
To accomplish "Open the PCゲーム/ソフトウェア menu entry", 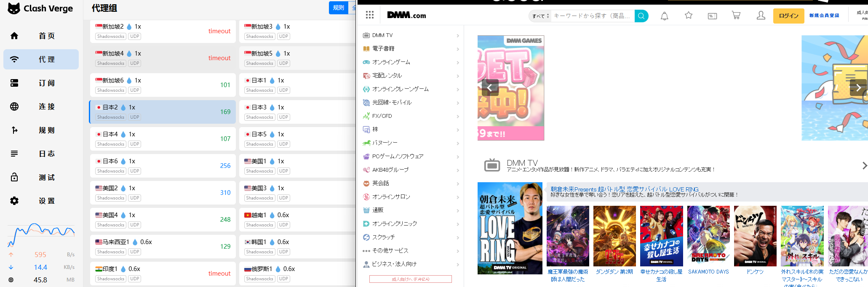I will (411, 157).
